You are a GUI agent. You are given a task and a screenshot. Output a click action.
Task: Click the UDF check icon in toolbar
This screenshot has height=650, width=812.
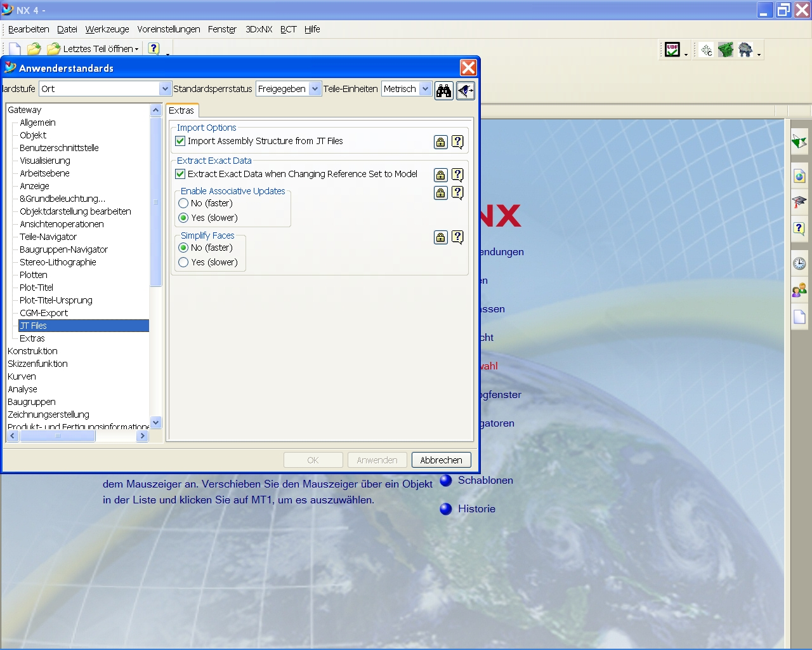672,50
